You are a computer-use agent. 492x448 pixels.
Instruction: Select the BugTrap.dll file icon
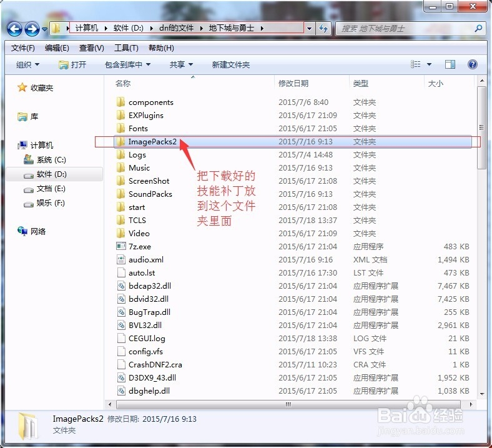[121, 312]
